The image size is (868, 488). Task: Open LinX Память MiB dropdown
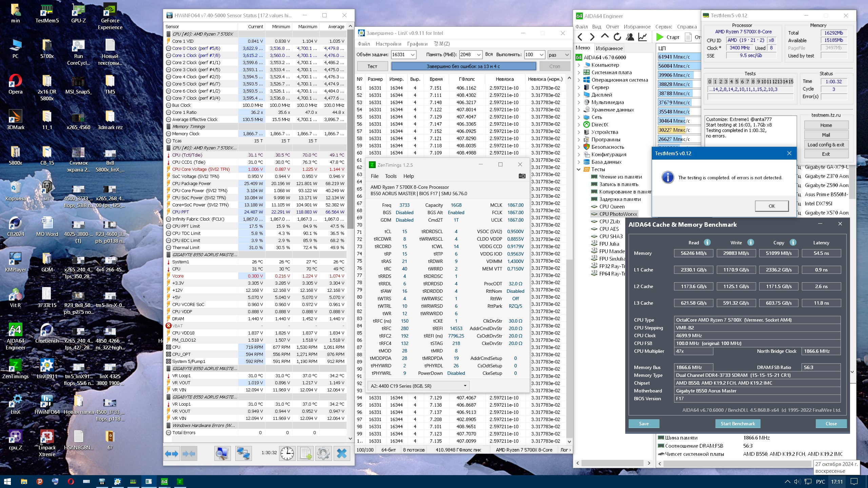pos(478,55)
